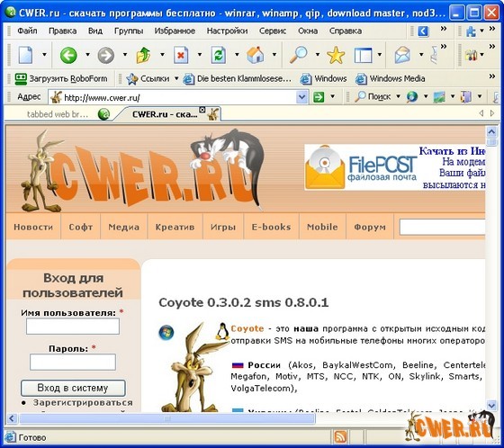
Task: Open the Избранное menu
Action: tap(175, 31)
